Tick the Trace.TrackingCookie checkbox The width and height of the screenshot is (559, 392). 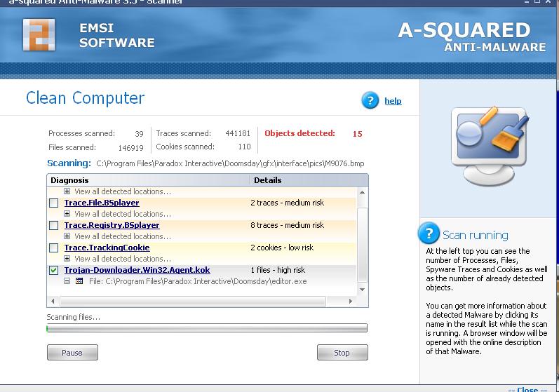point(53,248)
